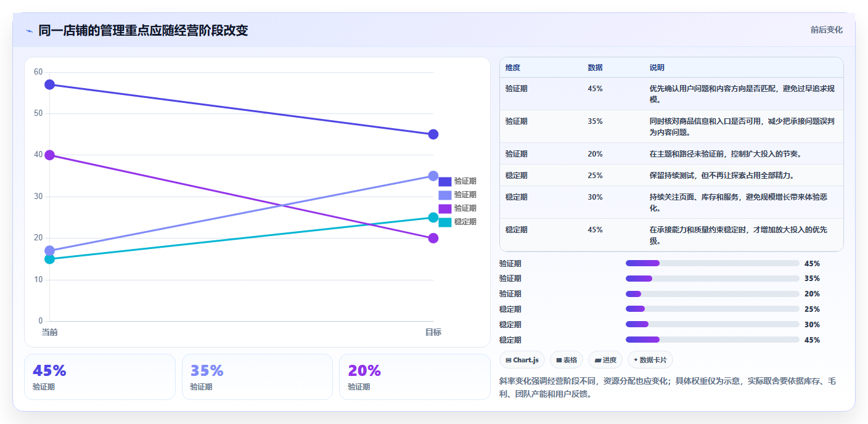Click the 稳定期 45% progress bar

712,340
